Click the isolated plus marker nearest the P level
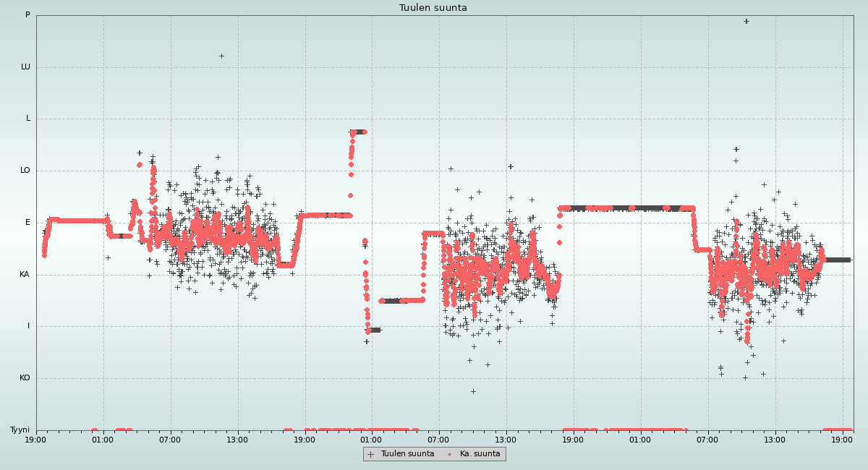This screenshot has width=868, height=470. click(746, 22)
